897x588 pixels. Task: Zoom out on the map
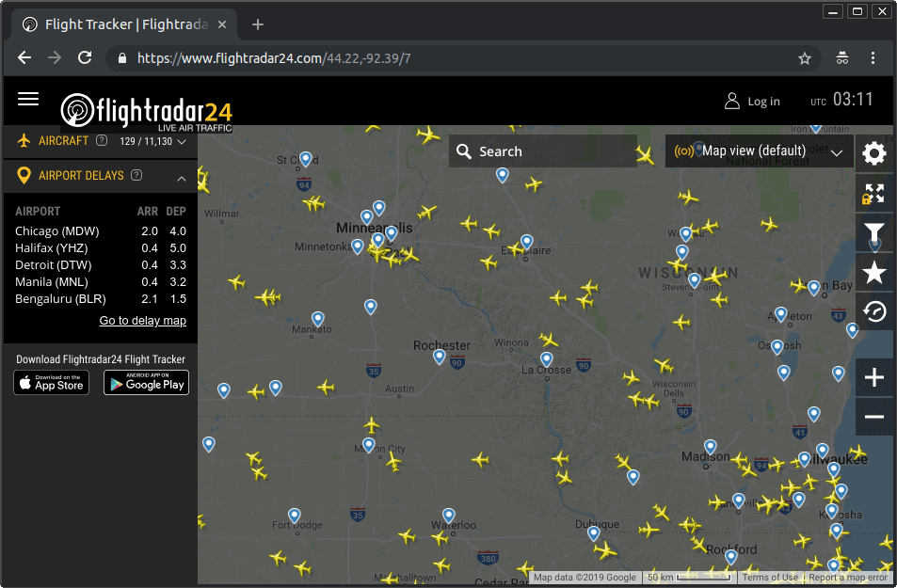(874, 417)
